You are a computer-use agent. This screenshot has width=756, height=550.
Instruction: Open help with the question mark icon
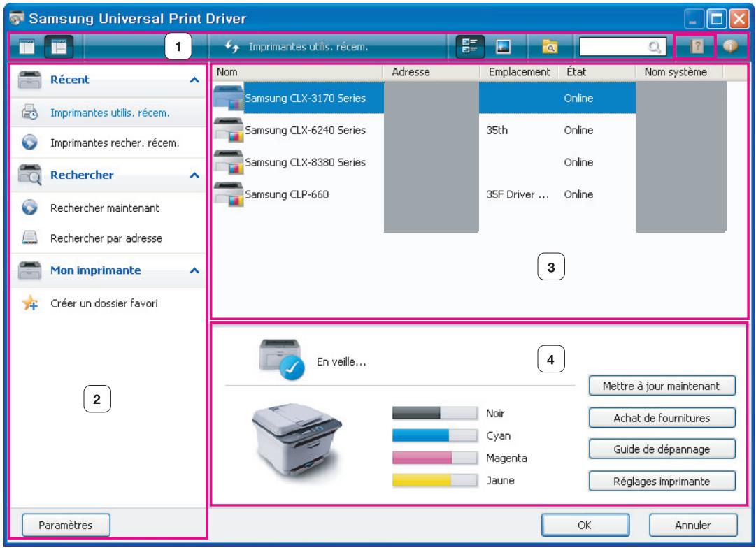[697, 47]
